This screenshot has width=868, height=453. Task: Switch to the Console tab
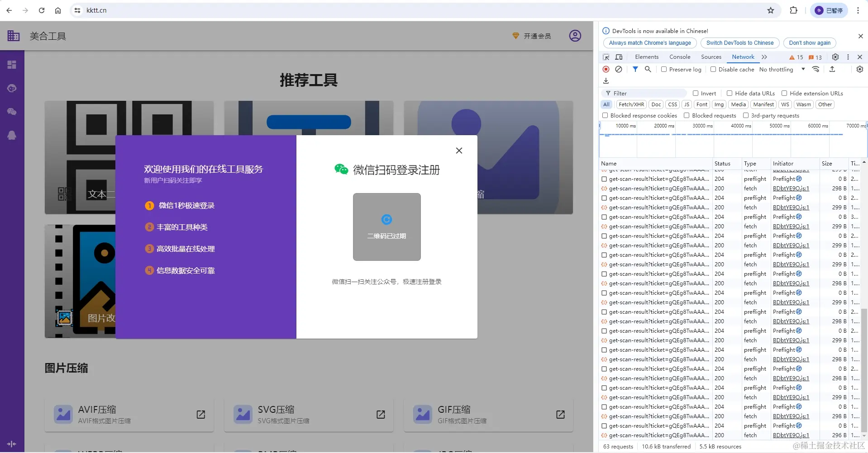tap(680, 57)
